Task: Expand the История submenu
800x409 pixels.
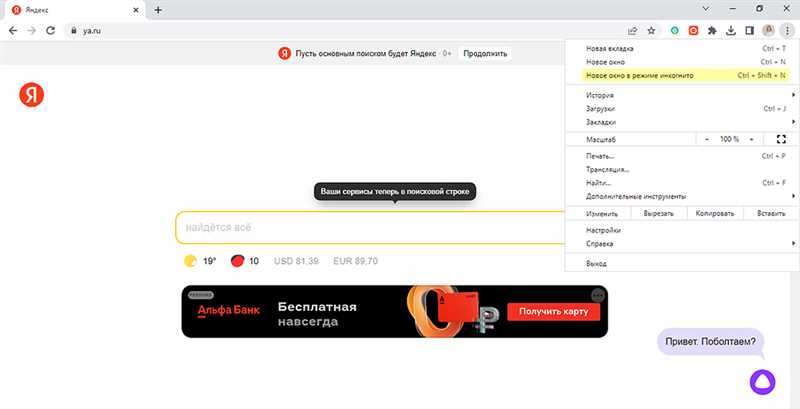Action: [683, 95]
